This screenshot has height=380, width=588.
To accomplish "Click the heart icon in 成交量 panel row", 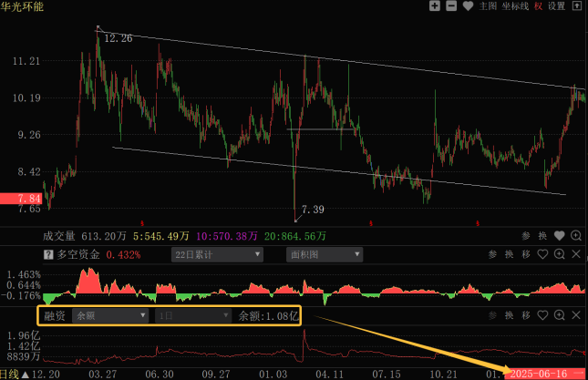I will (560, 235).
